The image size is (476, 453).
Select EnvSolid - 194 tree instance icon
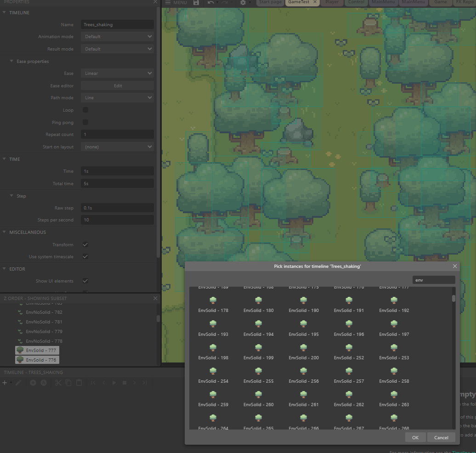tap(258, 324)
